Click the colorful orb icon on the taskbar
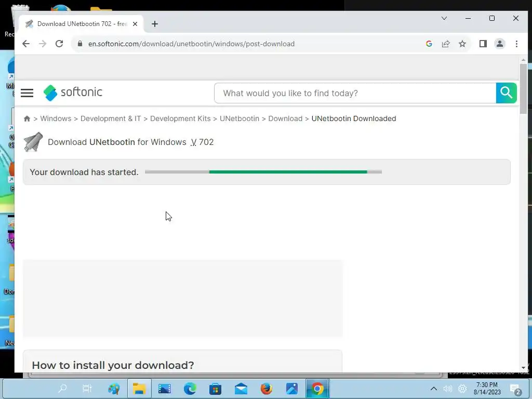532x399 pixels. [114, 389]
